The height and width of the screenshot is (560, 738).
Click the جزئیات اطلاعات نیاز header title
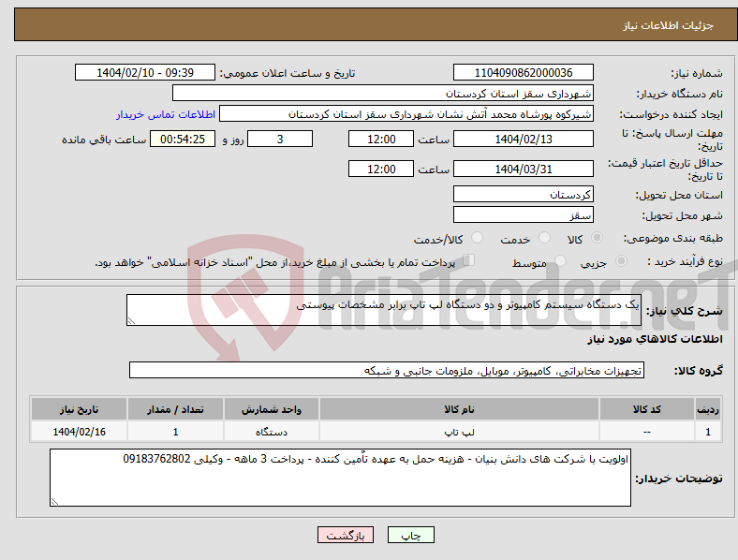pyautogui.click(x=669, y=25)
